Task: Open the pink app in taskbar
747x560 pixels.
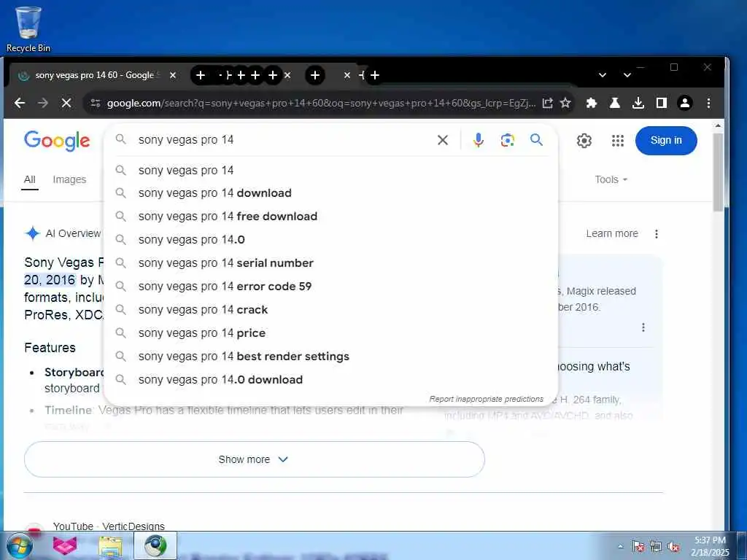Action: coord(65,545)
